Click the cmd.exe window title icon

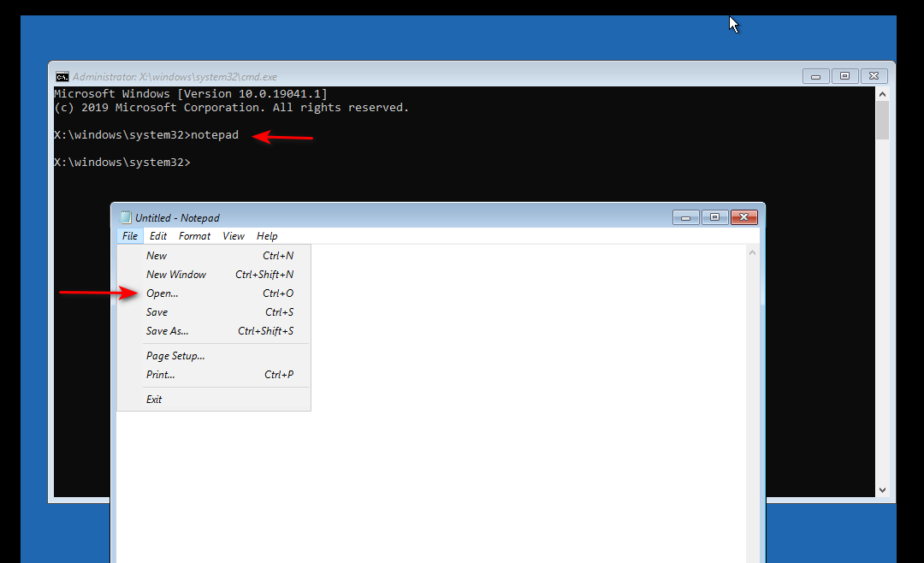coord(62,77)
